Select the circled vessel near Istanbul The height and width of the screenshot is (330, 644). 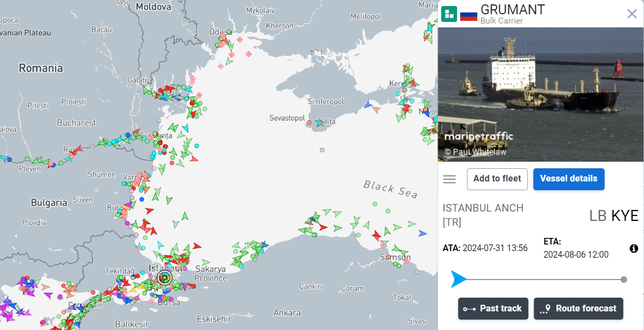(x=164, y=278)
